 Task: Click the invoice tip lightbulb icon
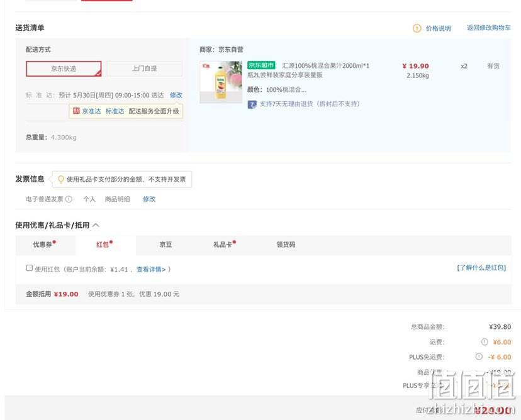click(61, 179)
